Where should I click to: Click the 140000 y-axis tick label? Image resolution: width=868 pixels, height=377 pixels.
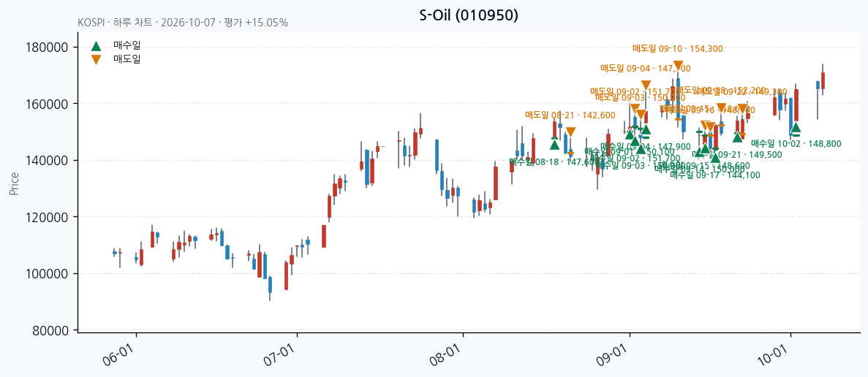tap(48, 161)
